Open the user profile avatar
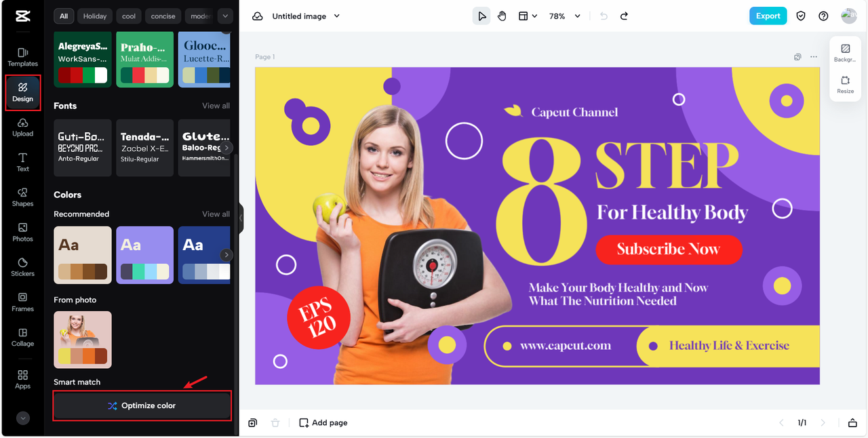This screenshot has height=438, width=868. (848, 16)
